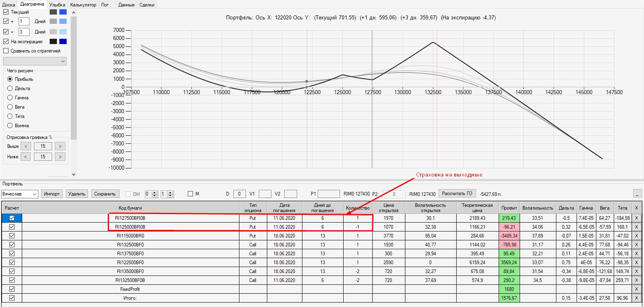Open the Вячеслав portfolio dropdown

19,194
